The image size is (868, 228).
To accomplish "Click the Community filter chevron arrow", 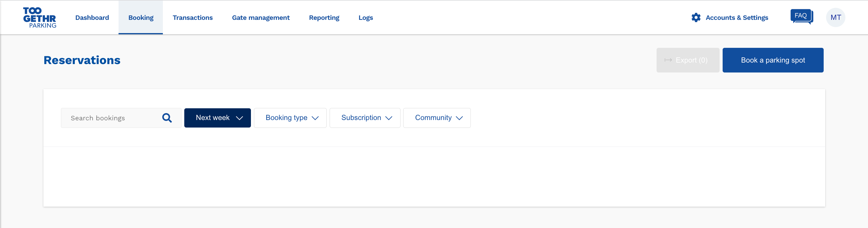I will click(459, 118).
